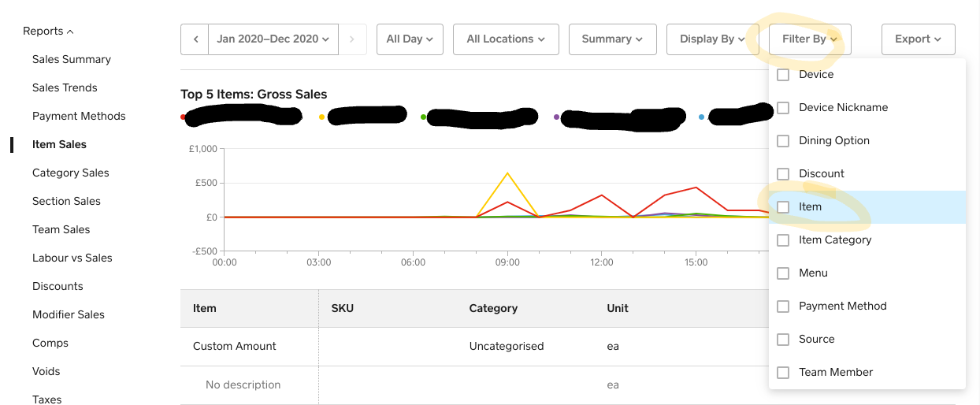Open the Section Sales report
This screenshot has width=980, height=405.
pyautogui.click(x=66, y=201)
